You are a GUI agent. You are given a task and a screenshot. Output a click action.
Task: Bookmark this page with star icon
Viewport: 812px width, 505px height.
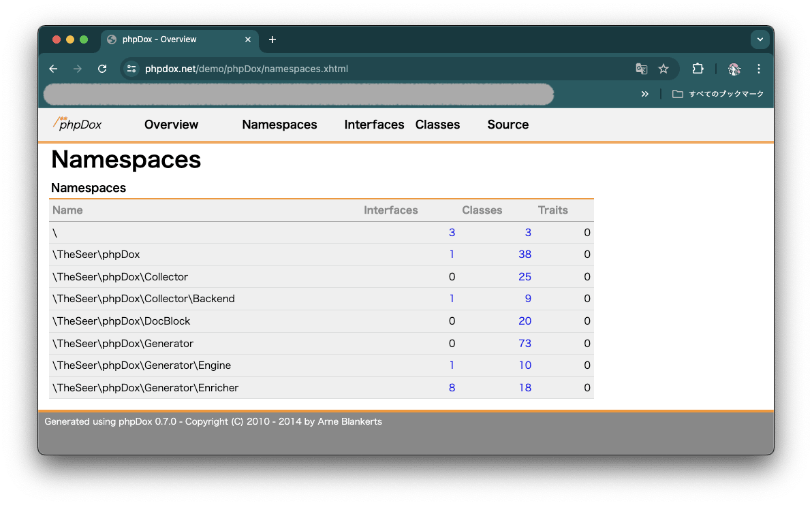point(663,69)
